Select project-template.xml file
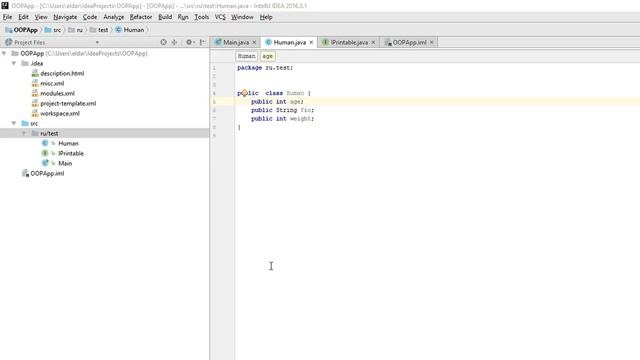 pos(68,104)
